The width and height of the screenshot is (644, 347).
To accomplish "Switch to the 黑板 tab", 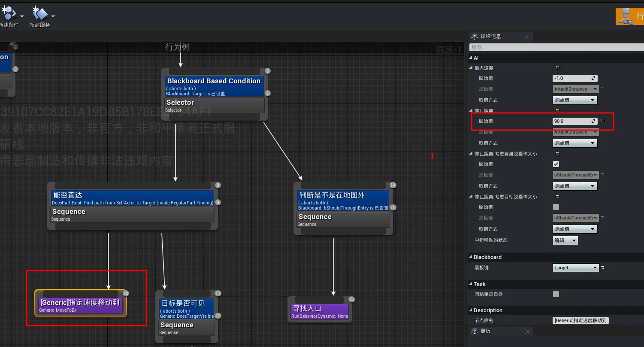I will 485,331.
